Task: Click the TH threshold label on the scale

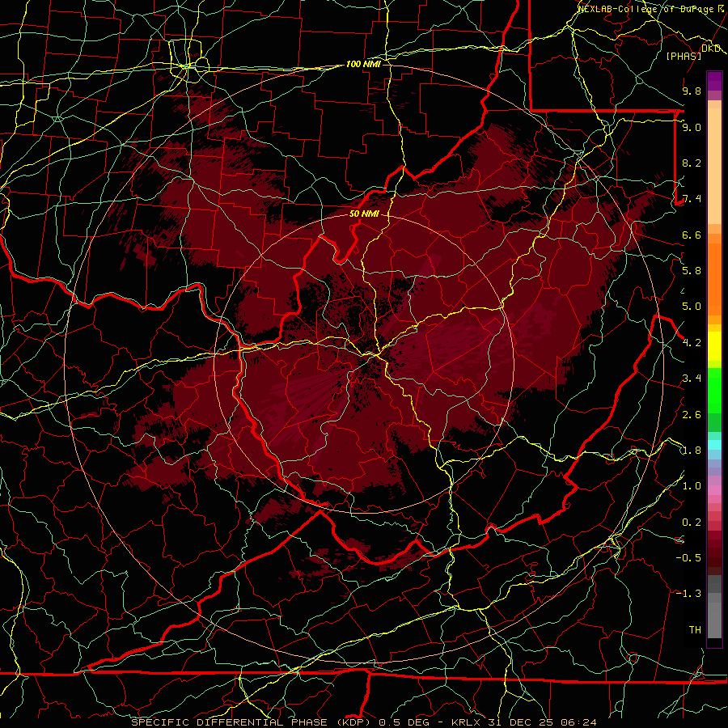Action: (695, 630)
